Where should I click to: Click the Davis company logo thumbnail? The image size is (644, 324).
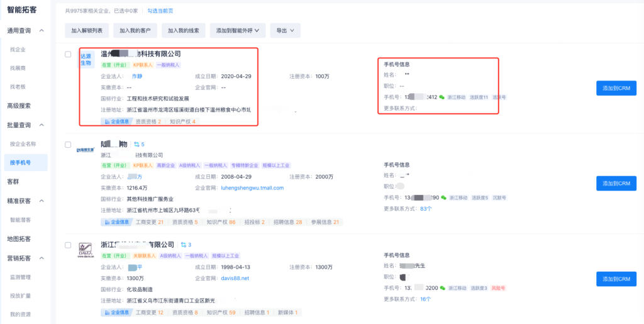pos(86,250)
